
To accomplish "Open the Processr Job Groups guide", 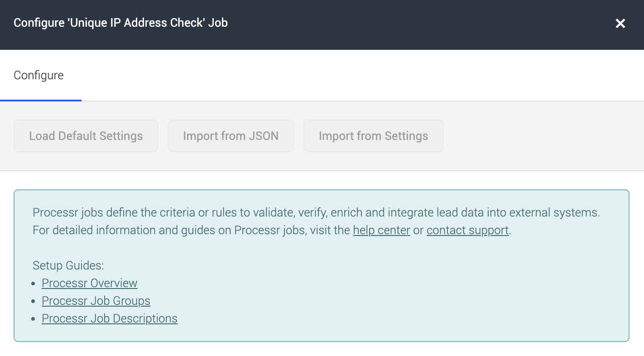I will (96, 300).
